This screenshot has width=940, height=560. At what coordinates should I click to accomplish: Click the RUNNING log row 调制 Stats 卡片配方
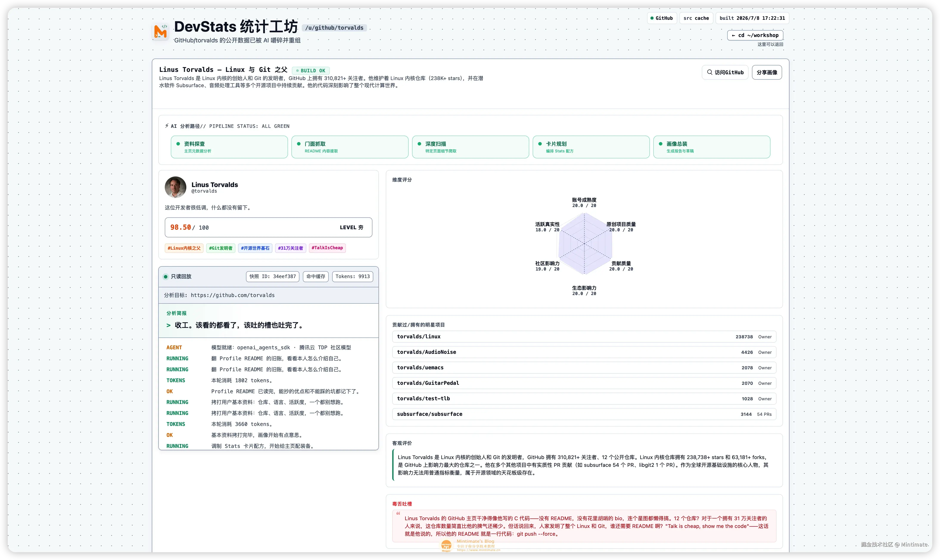pos(269,446)
